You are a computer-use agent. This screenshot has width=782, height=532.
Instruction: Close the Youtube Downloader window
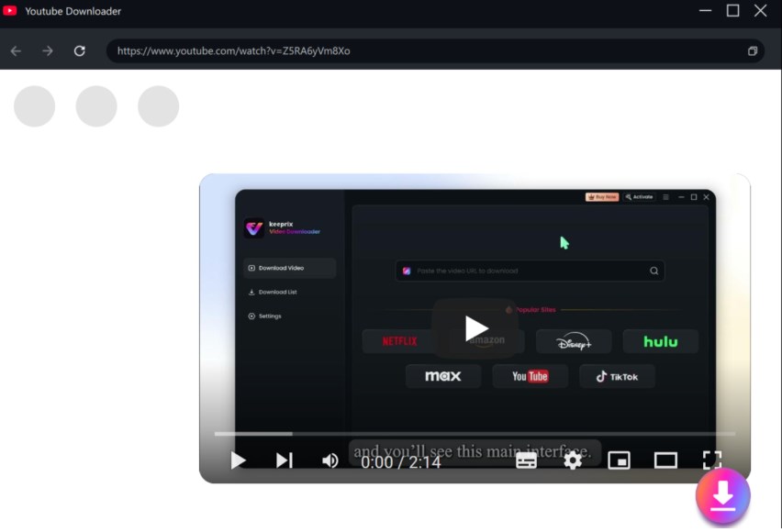pos(761,10)
